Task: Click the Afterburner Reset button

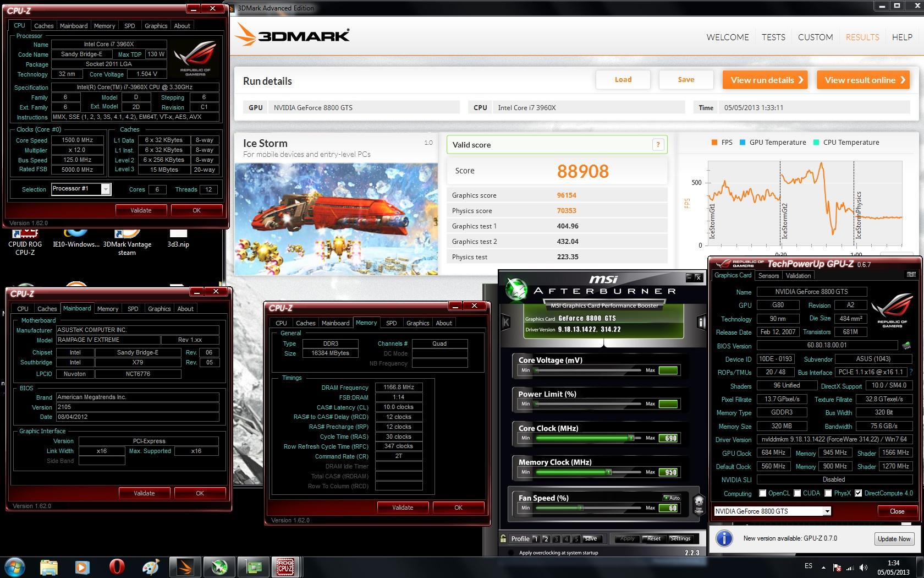Action: (654, 538)
